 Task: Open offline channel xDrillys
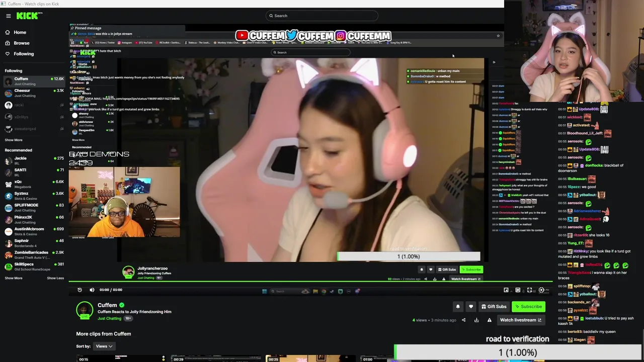tap(34, 117)
